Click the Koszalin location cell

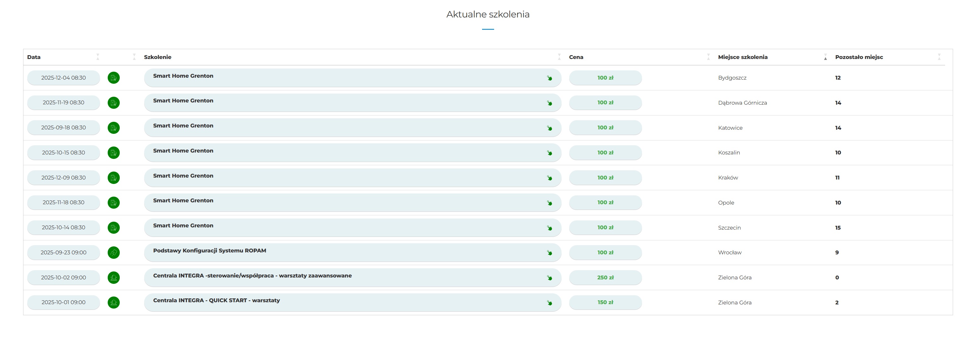click(x=729, y=153)
